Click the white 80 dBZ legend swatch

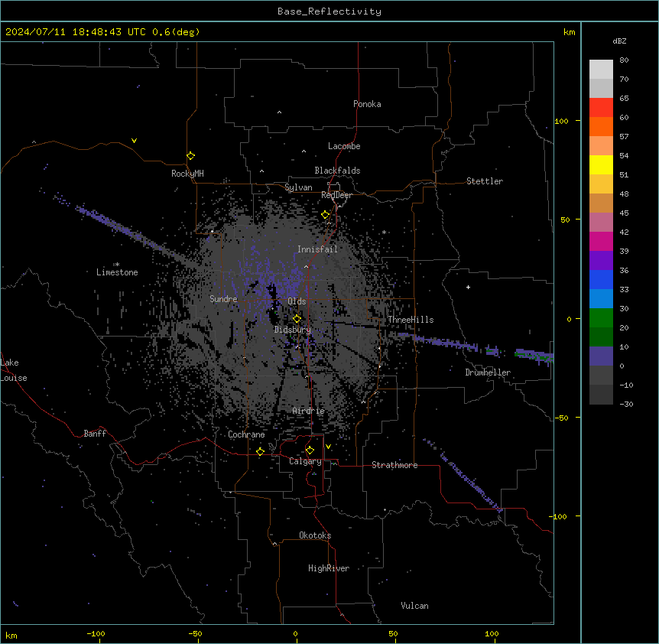(601, 70)
